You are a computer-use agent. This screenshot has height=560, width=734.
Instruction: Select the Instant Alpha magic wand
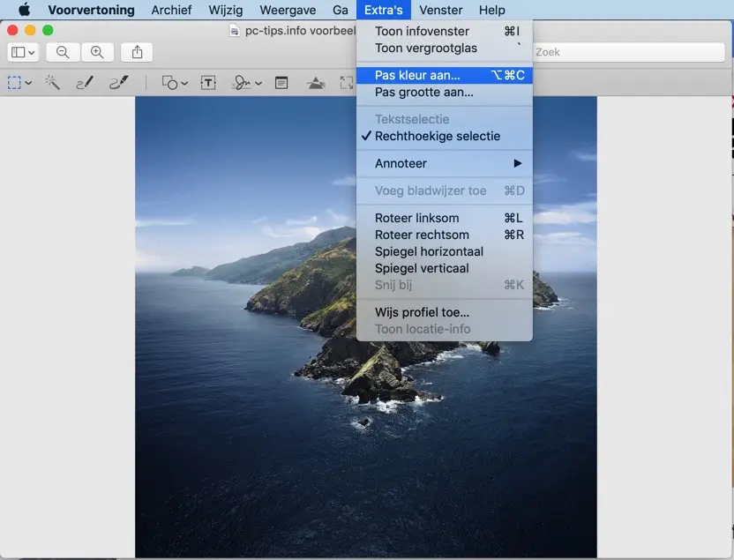52,83
